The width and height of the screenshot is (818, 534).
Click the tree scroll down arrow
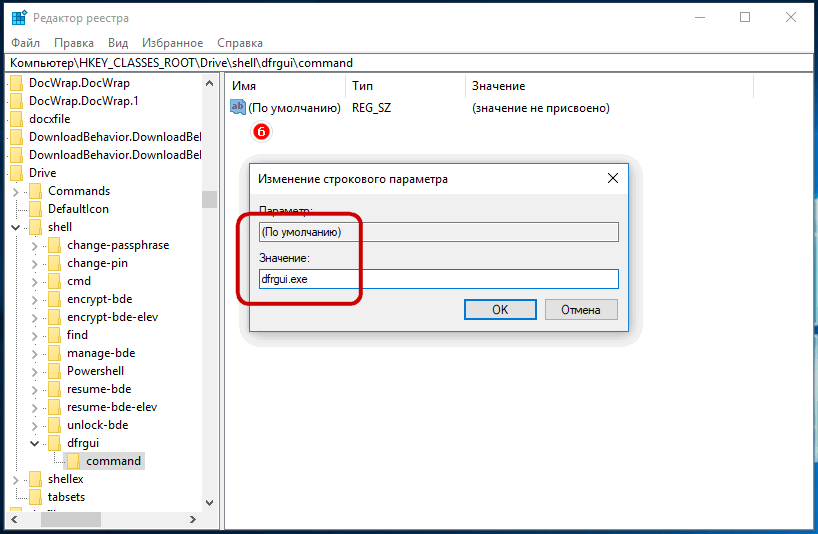(210, 503)
